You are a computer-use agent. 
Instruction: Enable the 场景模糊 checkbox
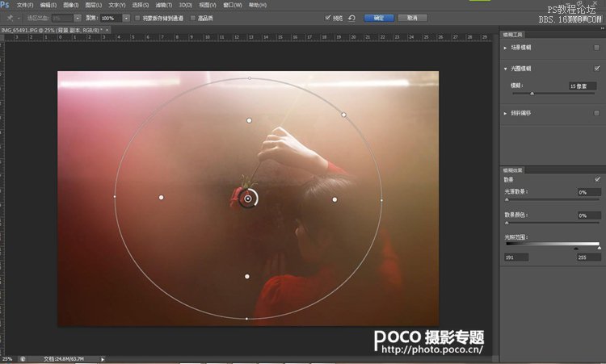pos(597,48)
